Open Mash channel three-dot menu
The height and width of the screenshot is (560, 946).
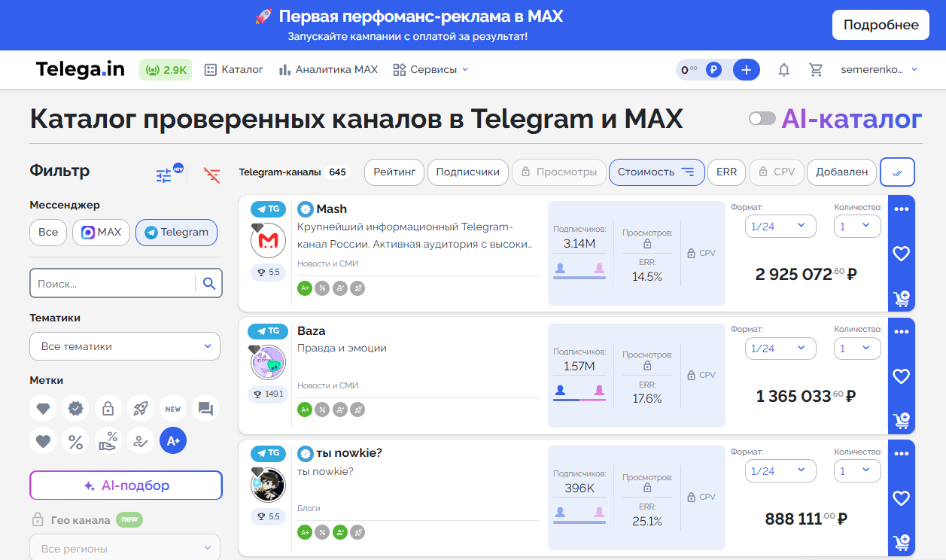click(901, 209)
